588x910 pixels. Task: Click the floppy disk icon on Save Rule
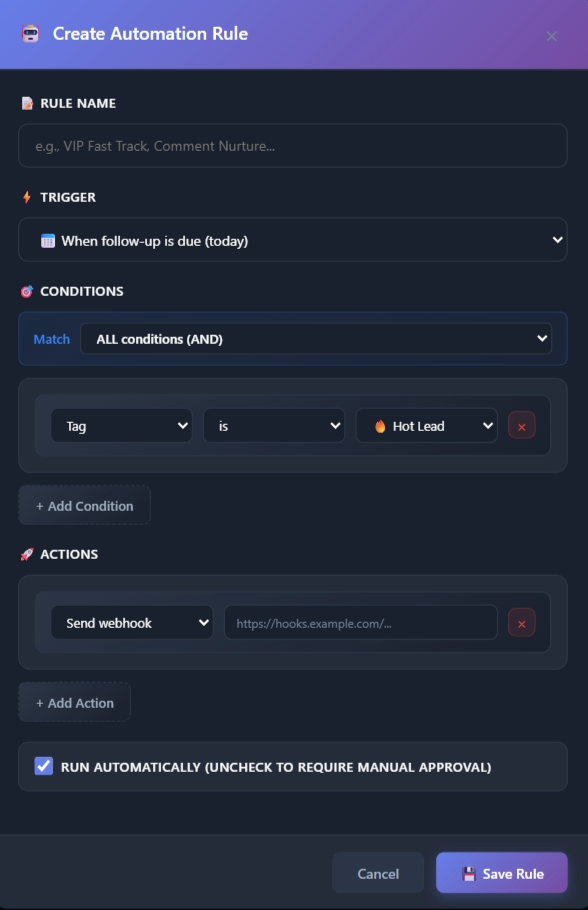pyautogui.click(x=467, y=872)
